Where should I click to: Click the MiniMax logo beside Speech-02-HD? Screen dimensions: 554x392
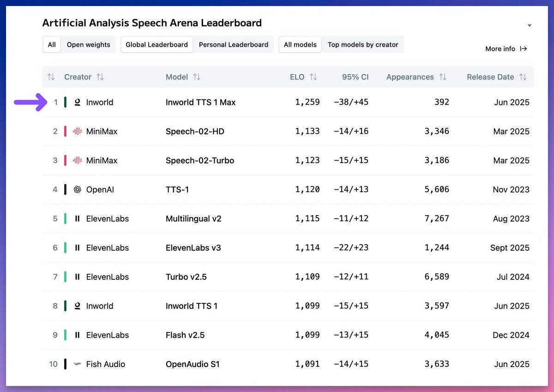coord(77,131)
